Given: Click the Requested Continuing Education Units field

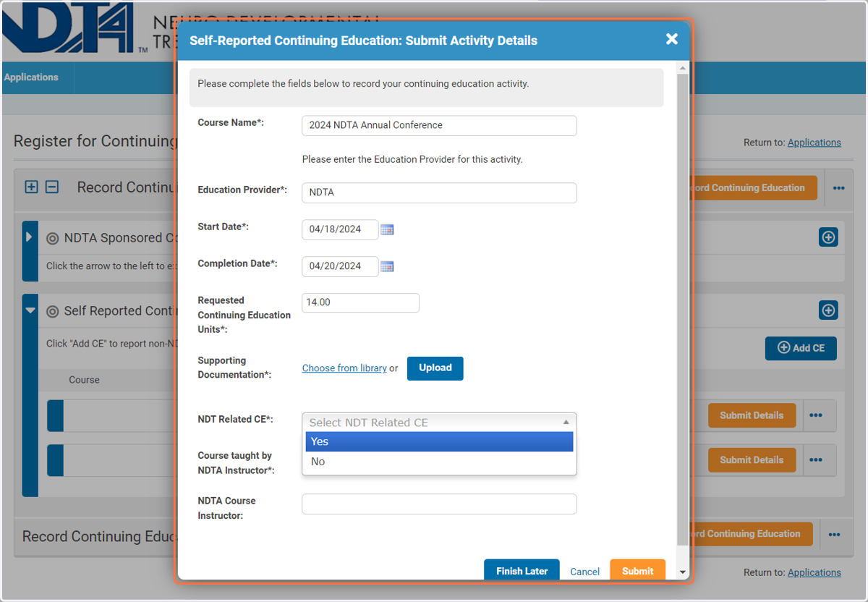Looking at the screenshot, I should (x=360, y=302).
